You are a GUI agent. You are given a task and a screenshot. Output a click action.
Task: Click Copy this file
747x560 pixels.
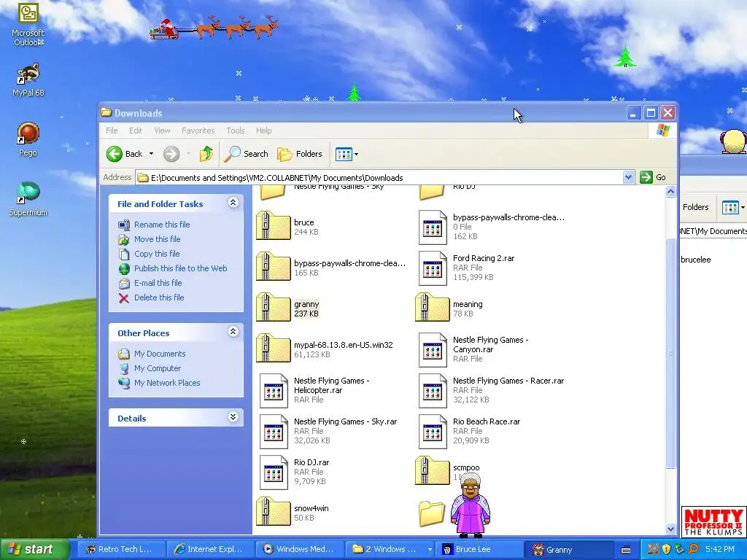157,254
